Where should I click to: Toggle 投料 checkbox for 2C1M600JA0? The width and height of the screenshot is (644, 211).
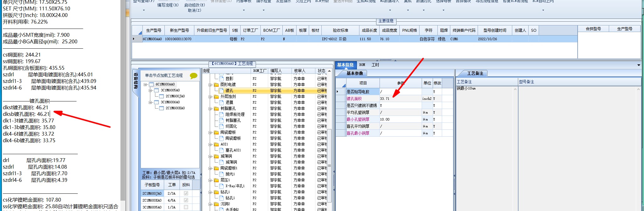click(x=186, y=193)
